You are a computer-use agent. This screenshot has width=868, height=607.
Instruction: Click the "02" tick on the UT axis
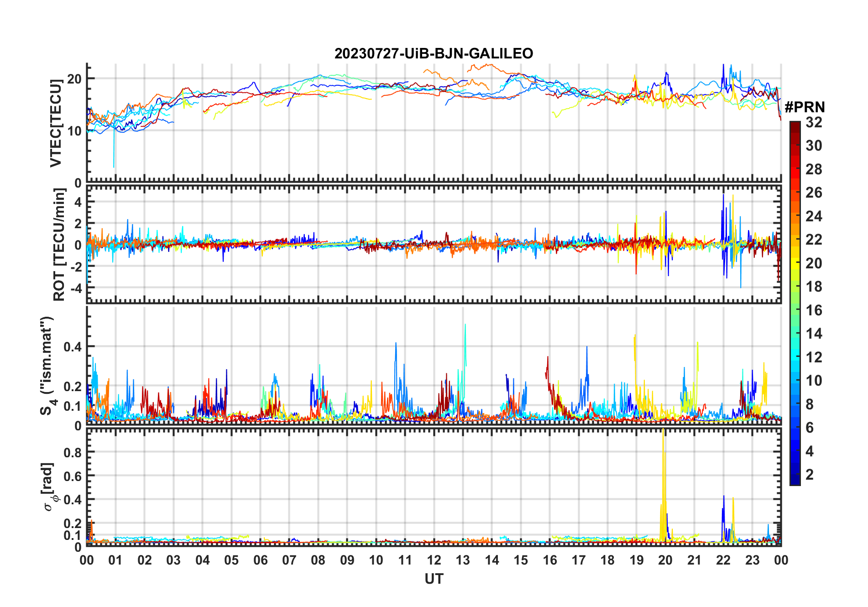click(x=145, y=560)
